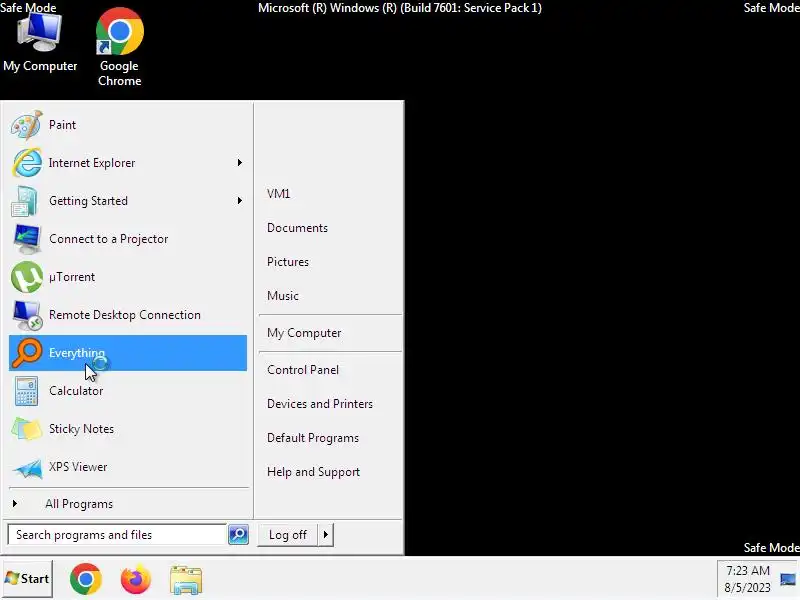Viewport: 800px width, 600px height.
Task: Click the system tray monitor icon
Action: pyautogui.click(x=788, y=580)
